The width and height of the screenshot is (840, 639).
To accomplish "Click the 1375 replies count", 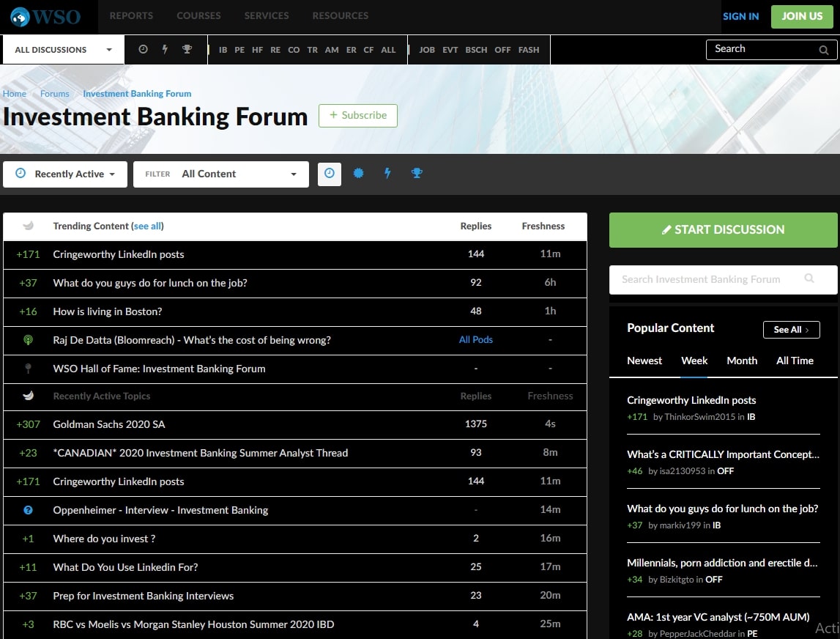I will coord(476,424).
